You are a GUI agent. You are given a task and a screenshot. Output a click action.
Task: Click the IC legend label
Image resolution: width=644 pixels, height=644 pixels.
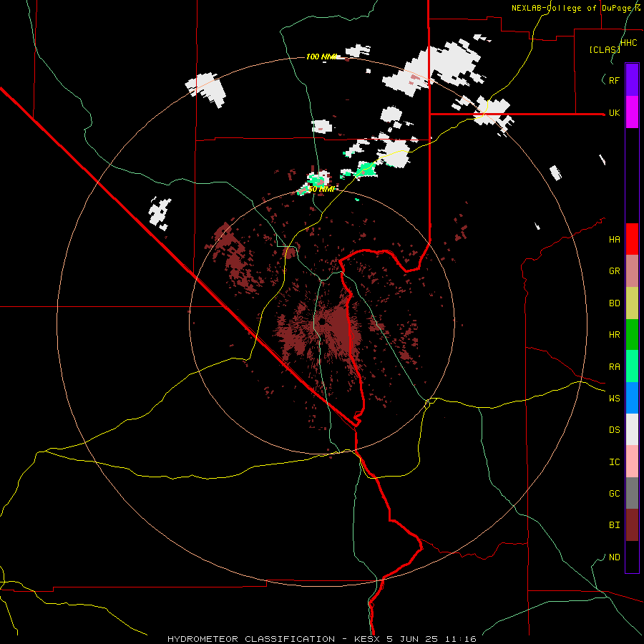614,462
